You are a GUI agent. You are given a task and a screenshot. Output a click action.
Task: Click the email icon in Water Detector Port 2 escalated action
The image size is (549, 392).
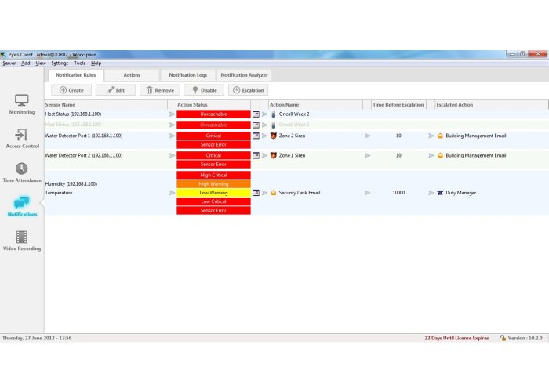[440, 155]
